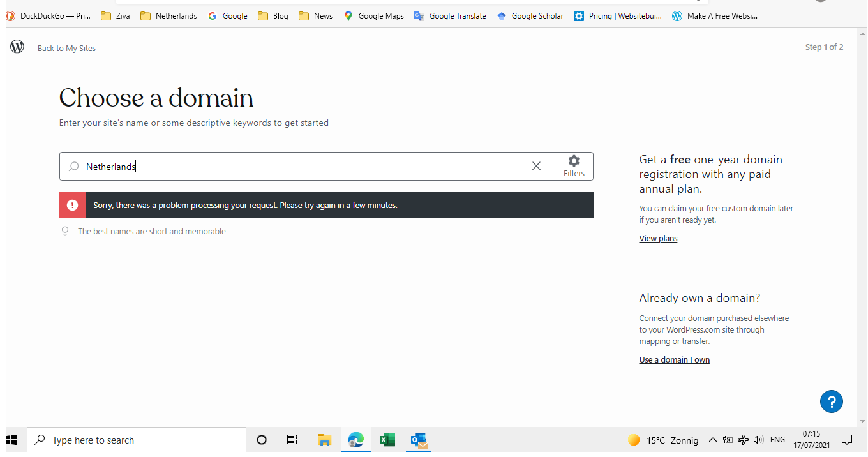The width and height of the screenshot is (868, 457).
Task: Open Pricing Websitebuilder bookmark
Action: point(617,16)
